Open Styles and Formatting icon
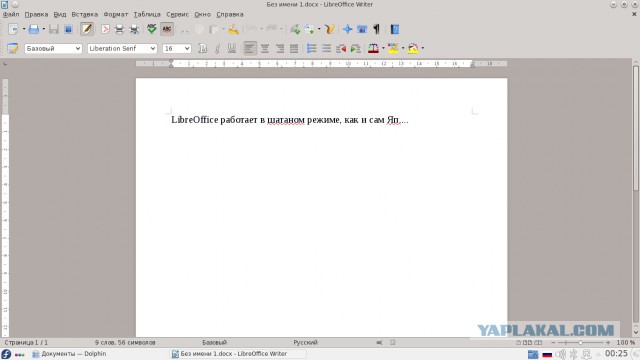The height and width of the screenshot is (360, 640). (13, 48)
